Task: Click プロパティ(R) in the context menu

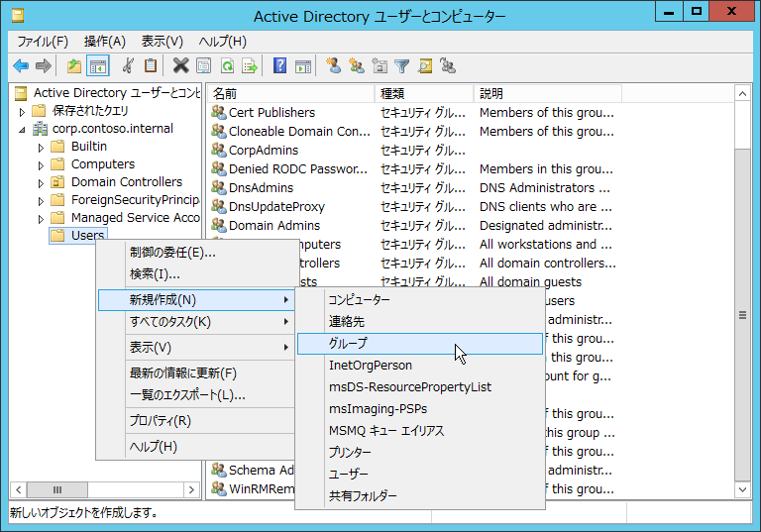Action: 196,421
